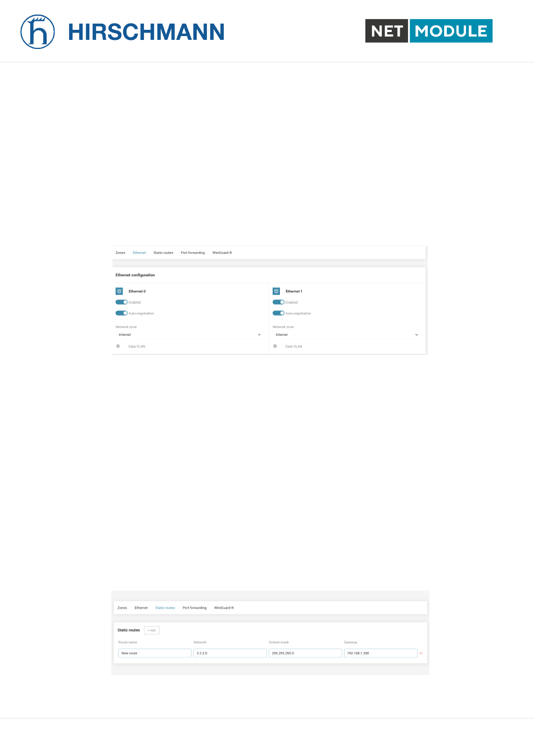Click the NetModule logo

click(429, 31)
